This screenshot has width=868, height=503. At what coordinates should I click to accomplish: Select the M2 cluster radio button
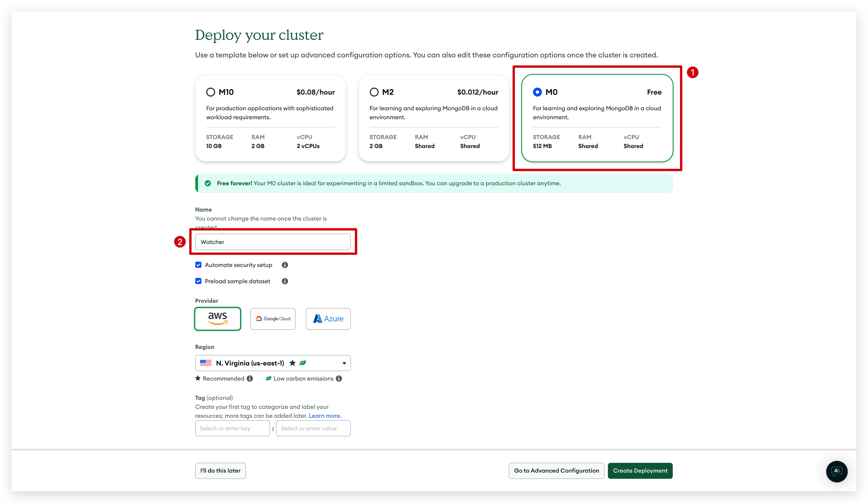point(374,92)
